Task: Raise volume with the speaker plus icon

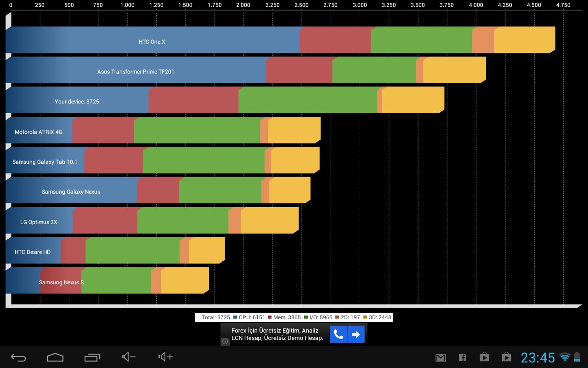Action: click(165, 357)
